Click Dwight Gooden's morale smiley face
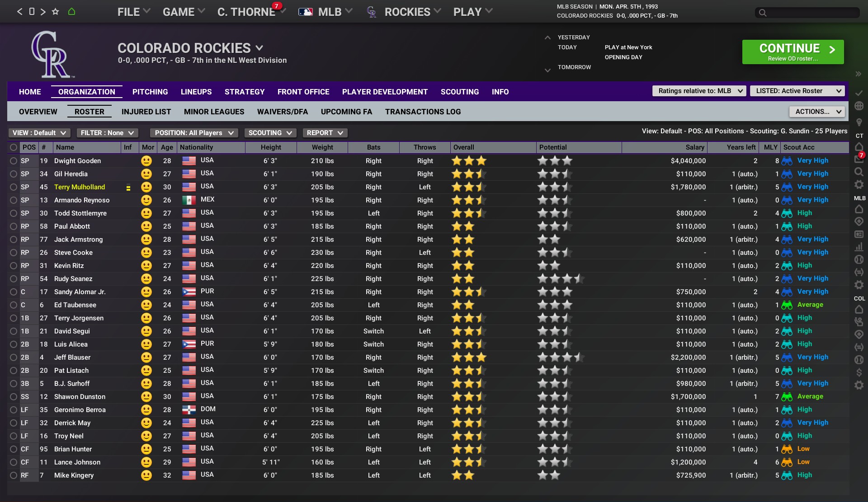This screenshot has width=868, height=502. [x=146, y=161]
